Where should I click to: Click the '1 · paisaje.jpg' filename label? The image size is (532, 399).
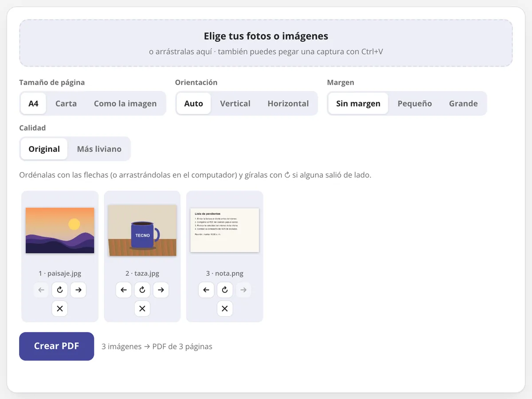point(60,273)
